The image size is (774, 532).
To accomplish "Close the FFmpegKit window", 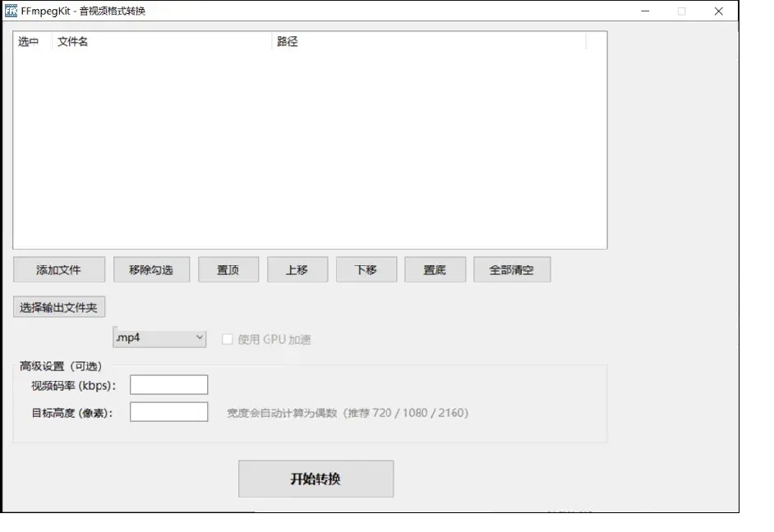I will click(719, 11).
